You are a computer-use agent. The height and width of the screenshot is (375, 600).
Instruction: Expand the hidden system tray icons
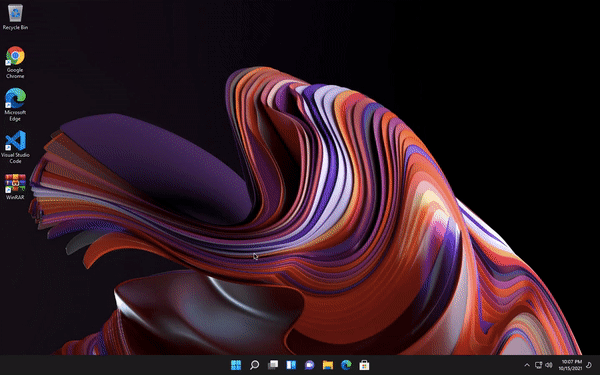click(x=527, y=365)
